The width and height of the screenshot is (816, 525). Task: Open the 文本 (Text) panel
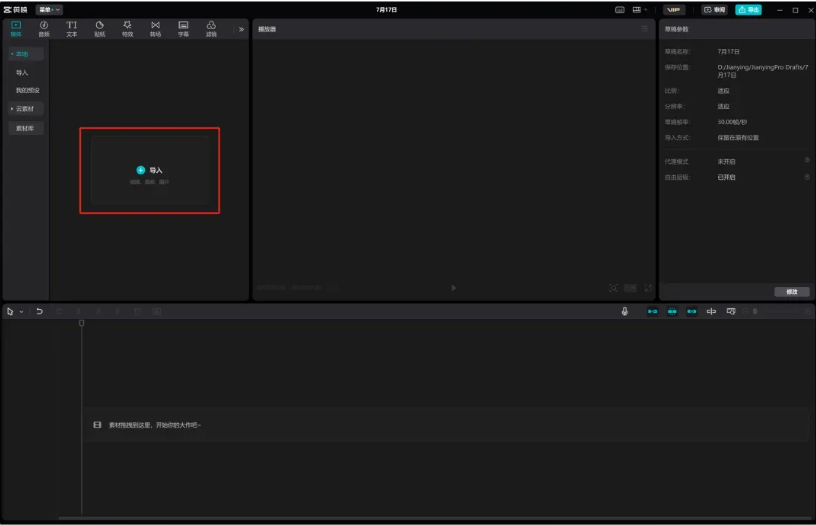click(71, 28)
